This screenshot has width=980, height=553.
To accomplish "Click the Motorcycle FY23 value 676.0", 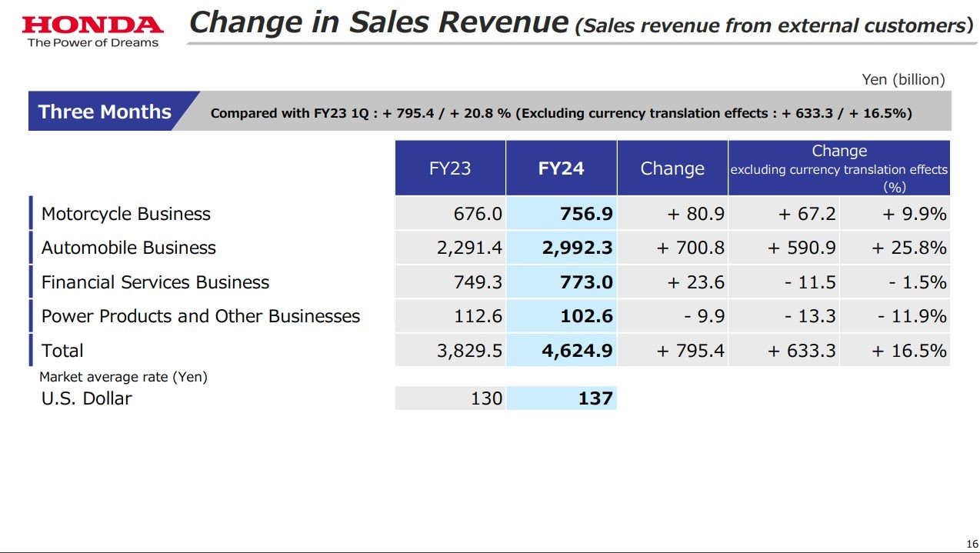I will (478, 214).
